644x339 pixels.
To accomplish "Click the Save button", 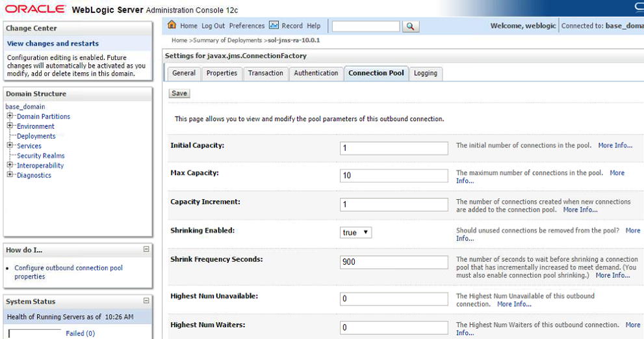I will click(x=179, y=94).
